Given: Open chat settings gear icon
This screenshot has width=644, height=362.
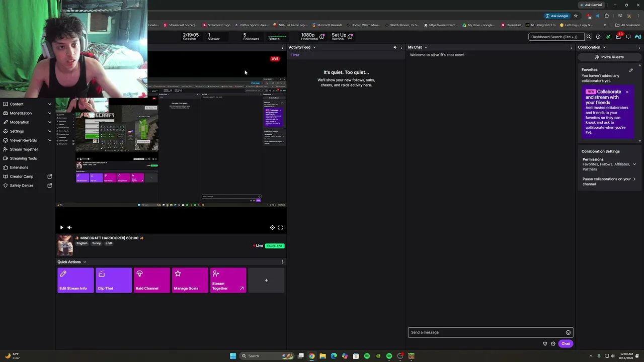Looking at the screenshot, I should coord(553,344).
